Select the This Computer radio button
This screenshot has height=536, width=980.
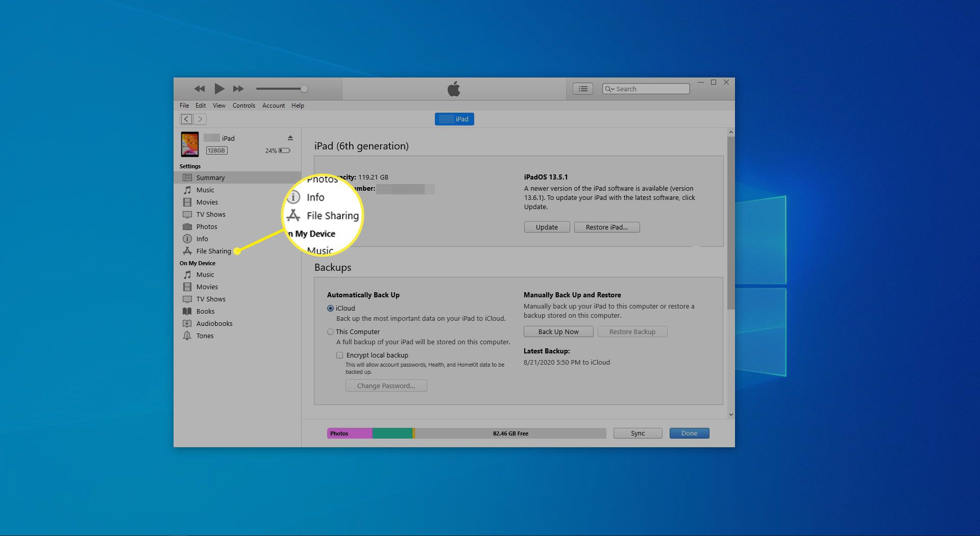(330, 331)
